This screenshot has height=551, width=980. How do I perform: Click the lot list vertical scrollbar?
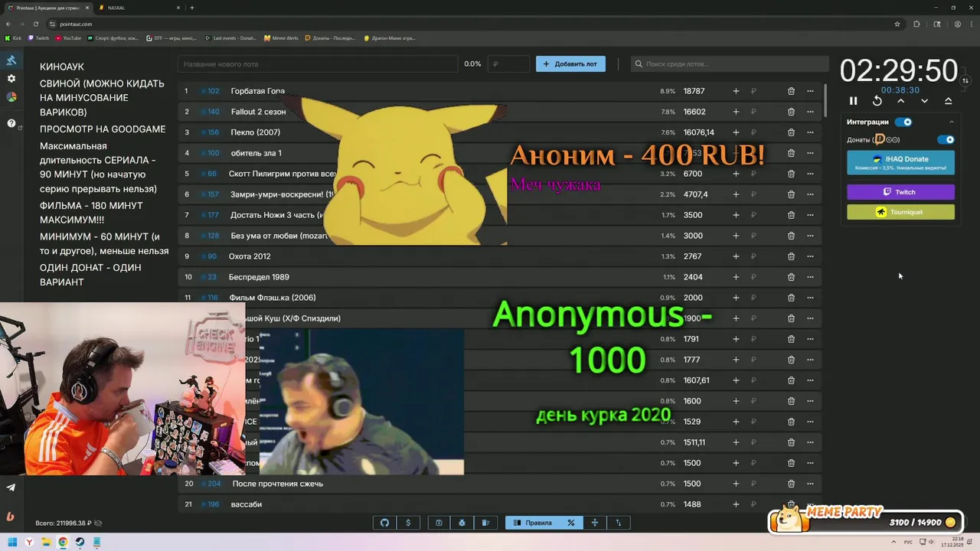point(825,99)
